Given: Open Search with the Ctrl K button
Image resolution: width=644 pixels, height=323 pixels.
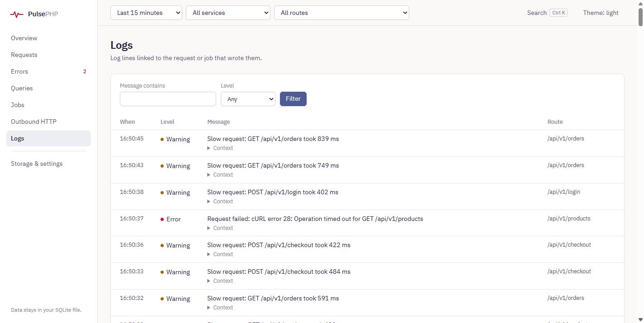Looking at the screenshot, I should tap(547, 13).
